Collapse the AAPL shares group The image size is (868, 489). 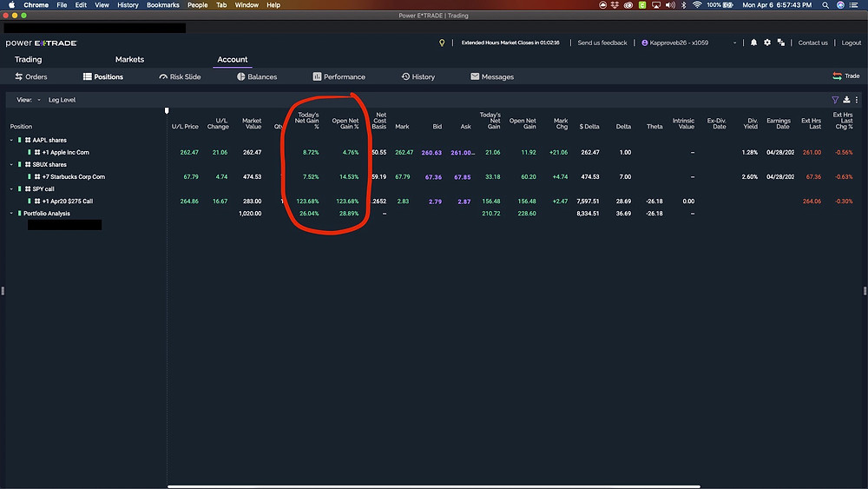point(11,140)
